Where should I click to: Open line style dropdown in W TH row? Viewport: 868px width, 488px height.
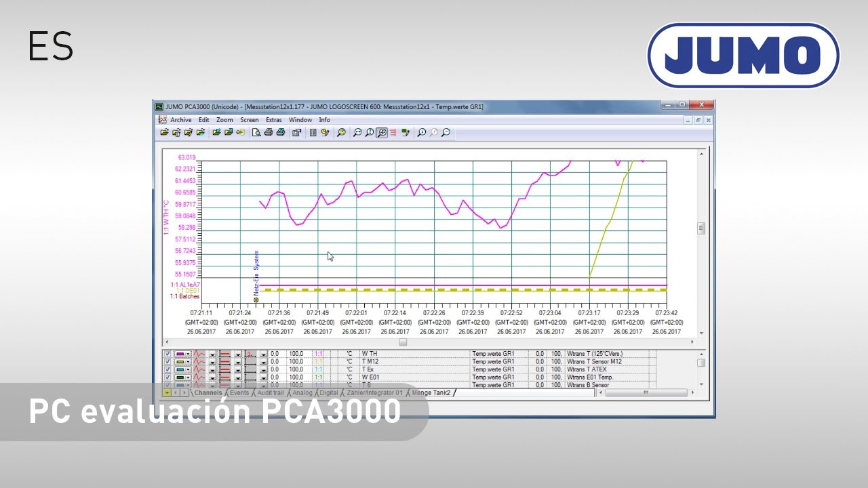(x=238, y=354)
